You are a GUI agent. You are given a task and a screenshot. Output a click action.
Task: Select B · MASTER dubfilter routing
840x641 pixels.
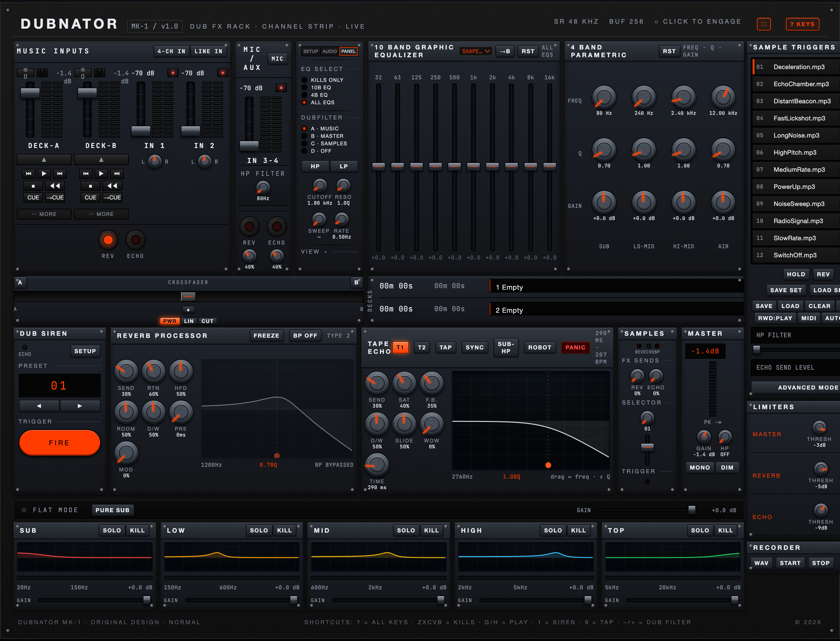tap(323, 136)
